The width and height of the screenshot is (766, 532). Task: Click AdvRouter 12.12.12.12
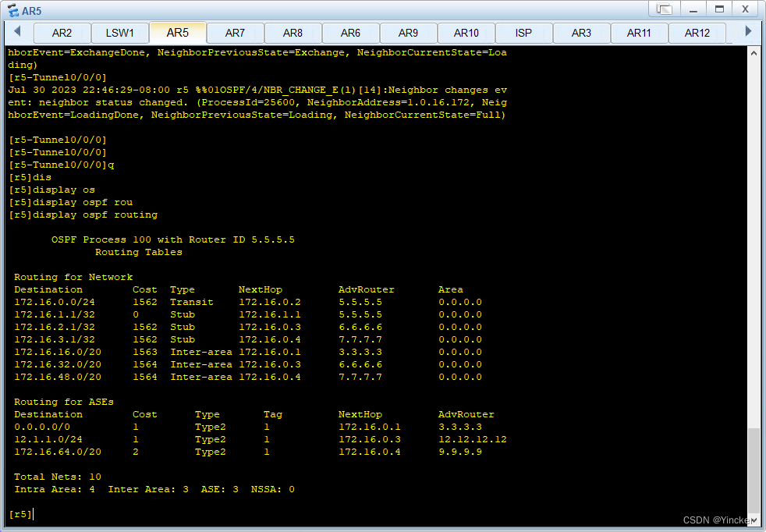click(473, 439)
